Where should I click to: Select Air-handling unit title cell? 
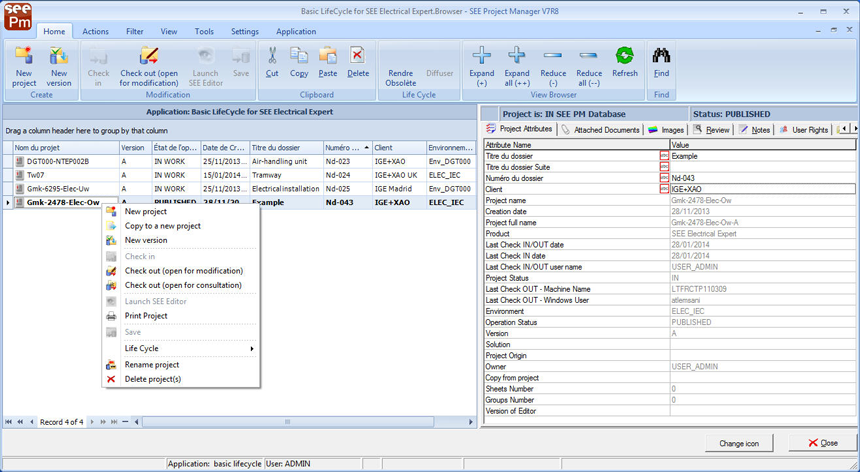[286, 162]
